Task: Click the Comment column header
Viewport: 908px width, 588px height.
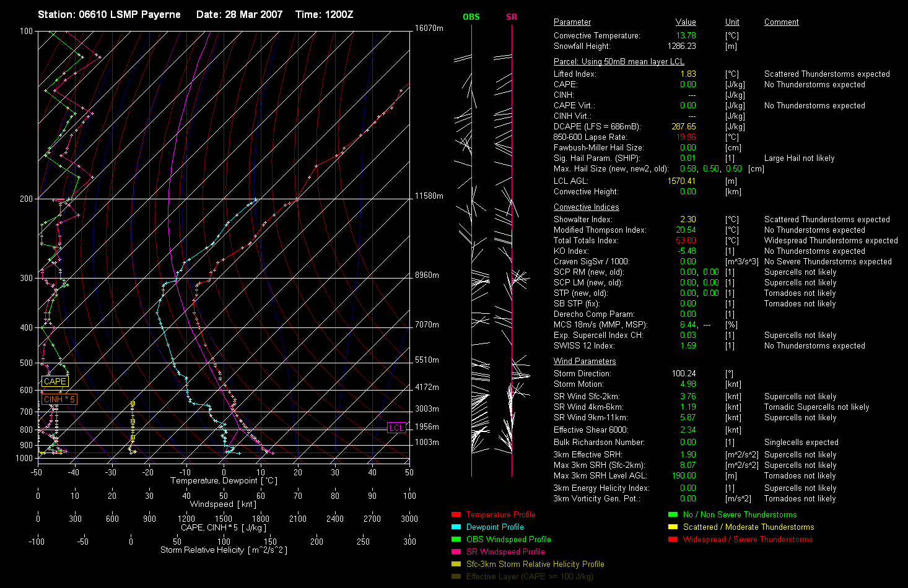Action: point(781,22)
